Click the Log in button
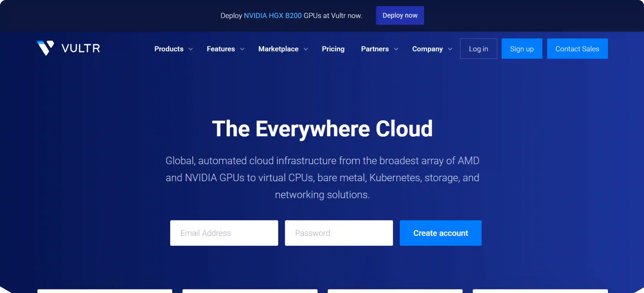The image size is (644, 293). pos(478,49)
